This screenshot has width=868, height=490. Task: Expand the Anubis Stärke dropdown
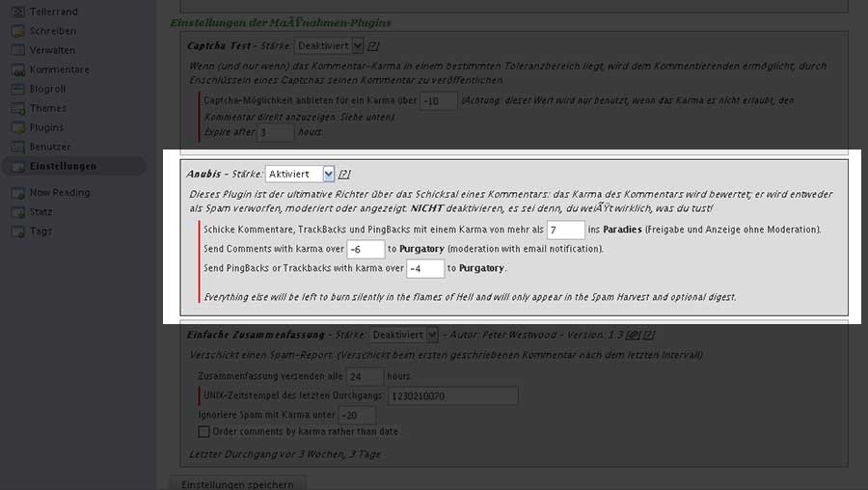point(300,174)
